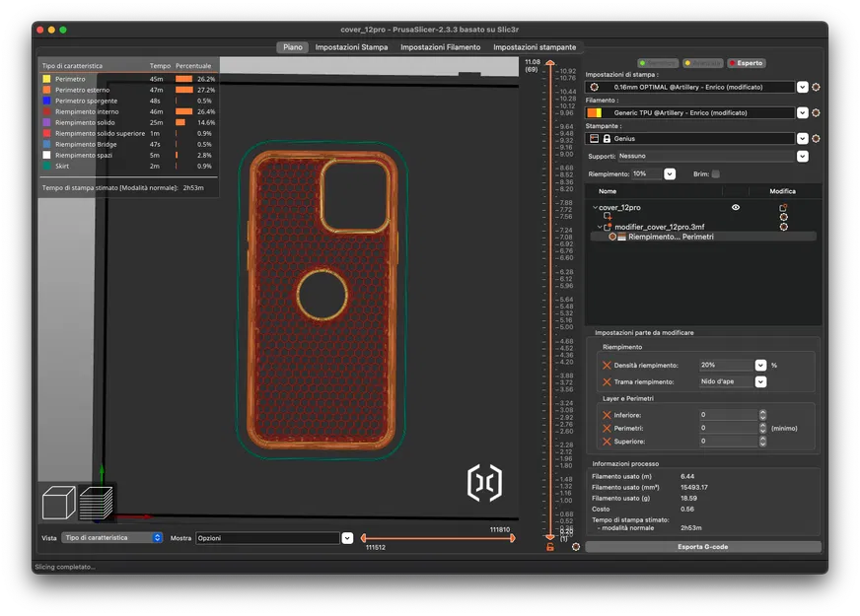The image size is (860, 616).
Task: Open filament settings gear beside Generic TPU
Action: (x=816, y=113)
